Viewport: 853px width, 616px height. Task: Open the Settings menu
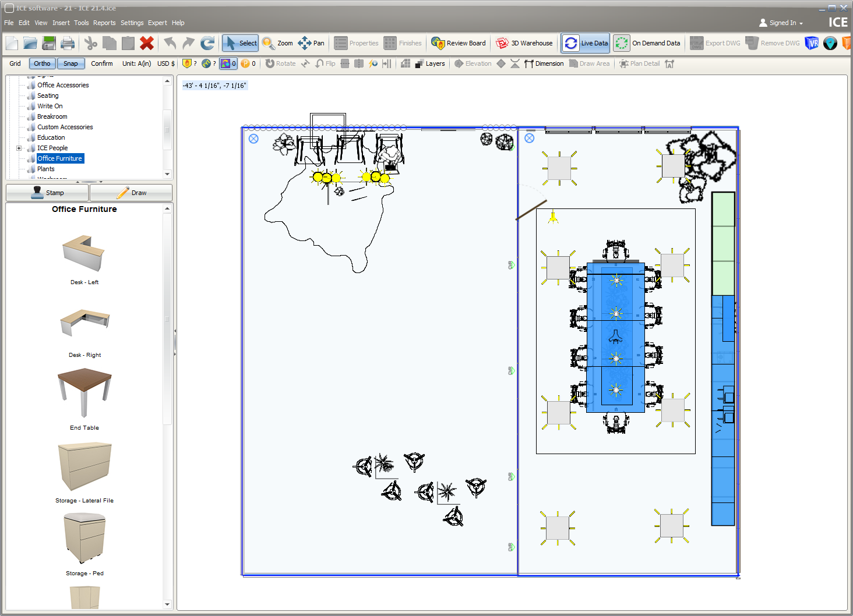[132, 23]
